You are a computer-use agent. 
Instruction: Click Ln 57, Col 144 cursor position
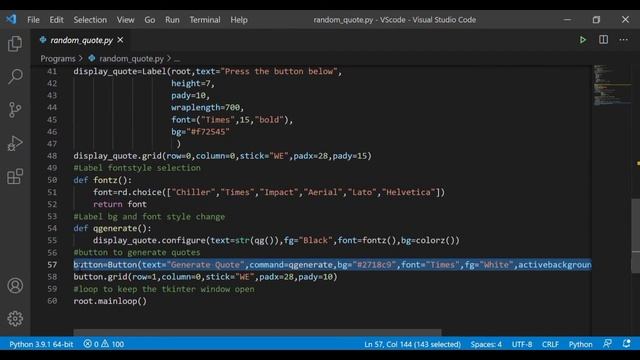coord(412,344)
